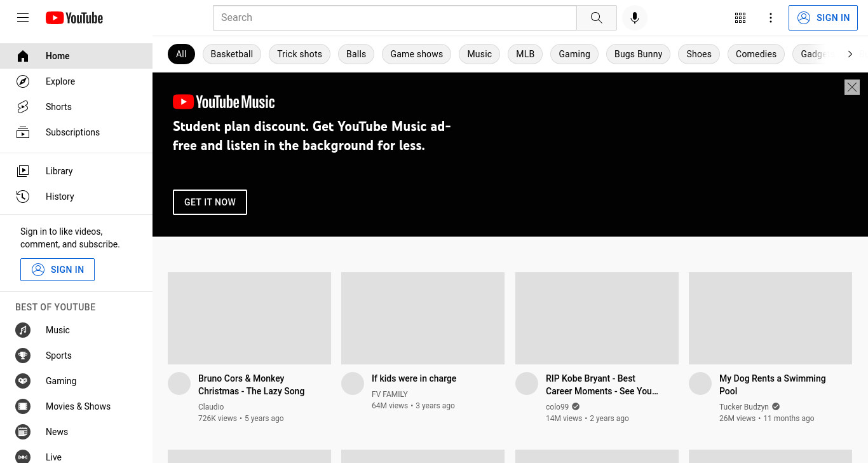Click the News icon
Image resolution: width=868 pixels, height=463 pixels.
point(23,432)
